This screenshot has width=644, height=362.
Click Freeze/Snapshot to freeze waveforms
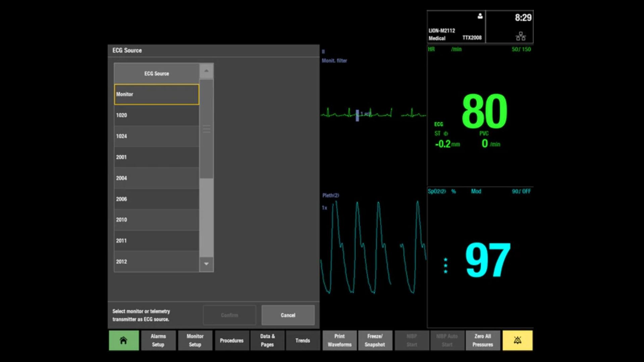(x=375, y=340)
